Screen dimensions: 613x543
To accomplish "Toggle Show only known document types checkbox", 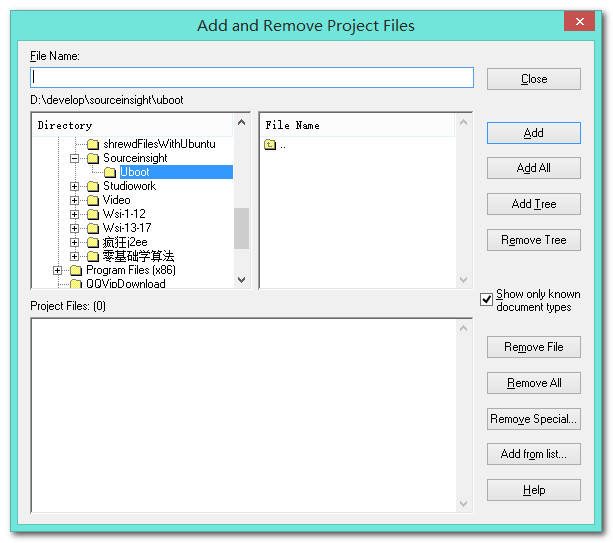I will (x=486, y=300).
